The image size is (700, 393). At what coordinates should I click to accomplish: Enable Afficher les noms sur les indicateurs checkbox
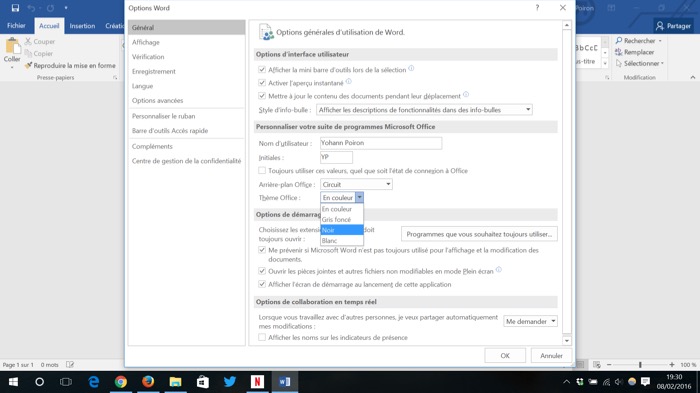pyautogui.click(x=262, y=337)
